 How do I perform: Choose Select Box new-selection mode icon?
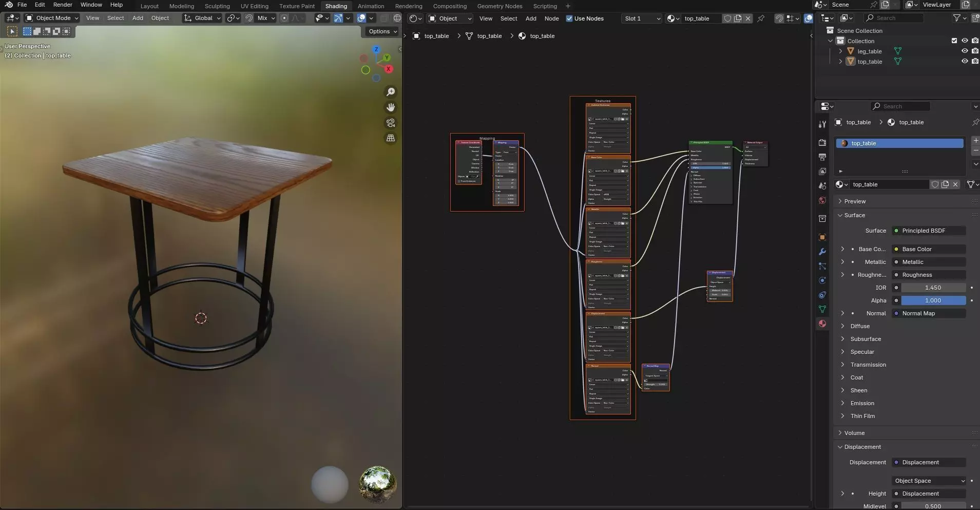27,31
